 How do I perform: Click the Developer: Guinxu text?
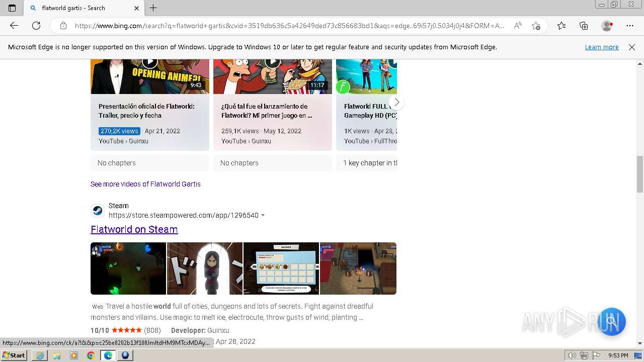point(200,330)
